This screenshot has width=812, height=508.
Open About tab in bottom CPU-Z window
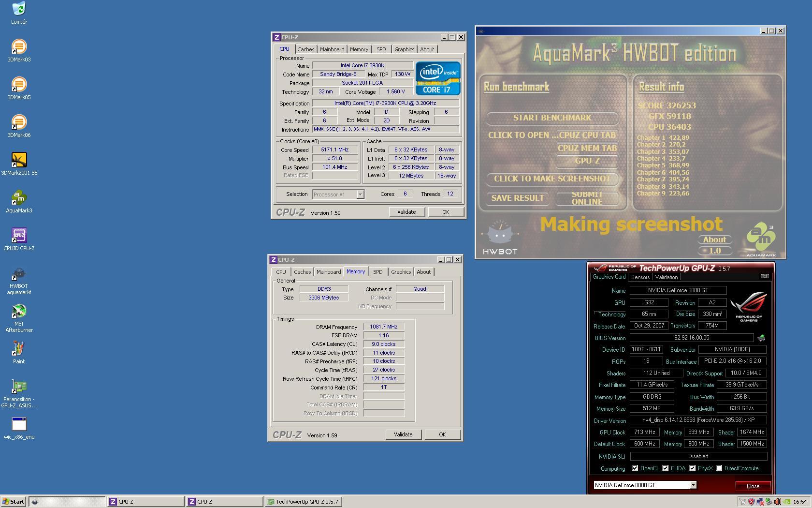(x=424, y=272)
